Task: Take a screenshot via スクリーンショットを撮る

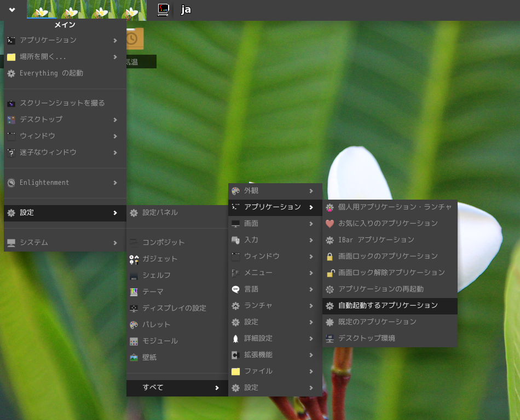Action: (65, 103)
